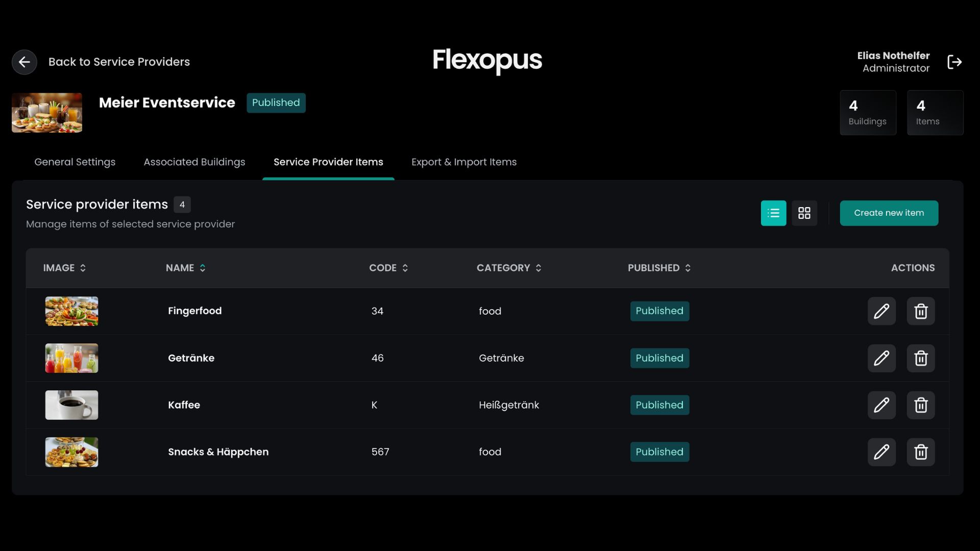Click the Published badge beside Meier Eventservice

(276, 103)
